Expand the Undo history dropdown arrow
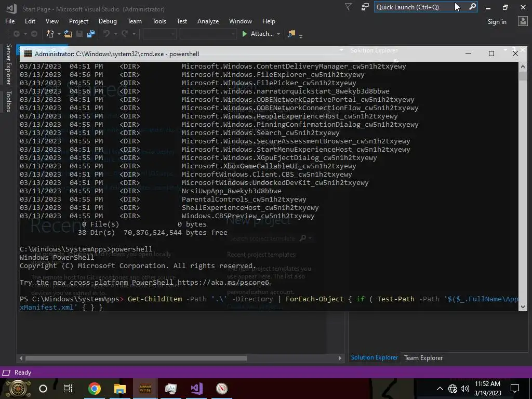 pyautogui.click(x=115, y=34)
